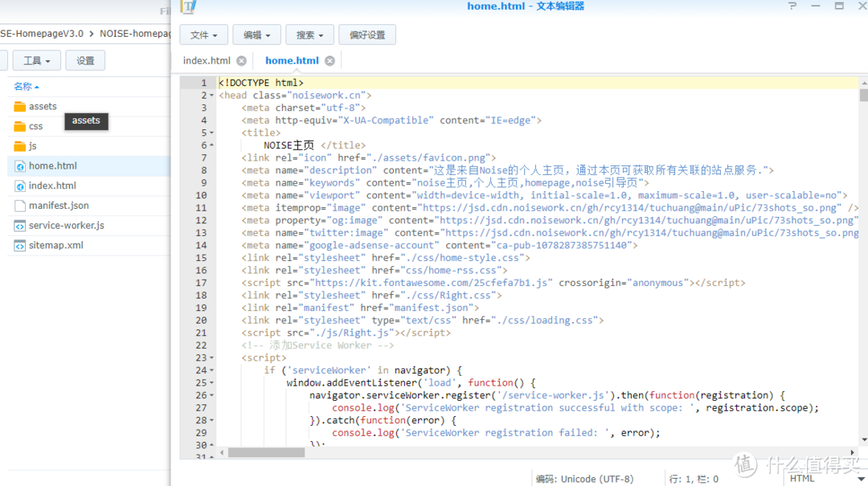The height and width of the screenshot is (486, 868).
Task: Collapse the head tag at line 2
Action: (x=211, y=96)
